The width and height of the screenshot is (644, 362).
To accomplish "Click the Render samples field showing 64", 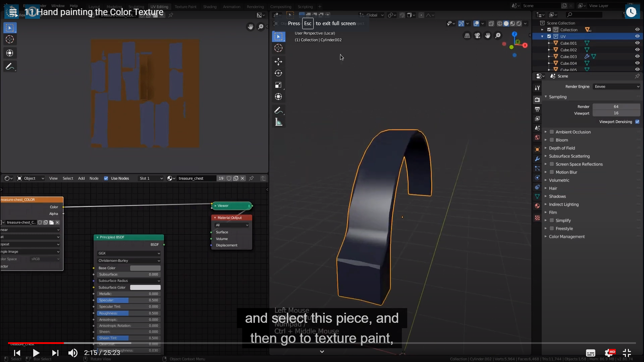I will coord(616,107).
